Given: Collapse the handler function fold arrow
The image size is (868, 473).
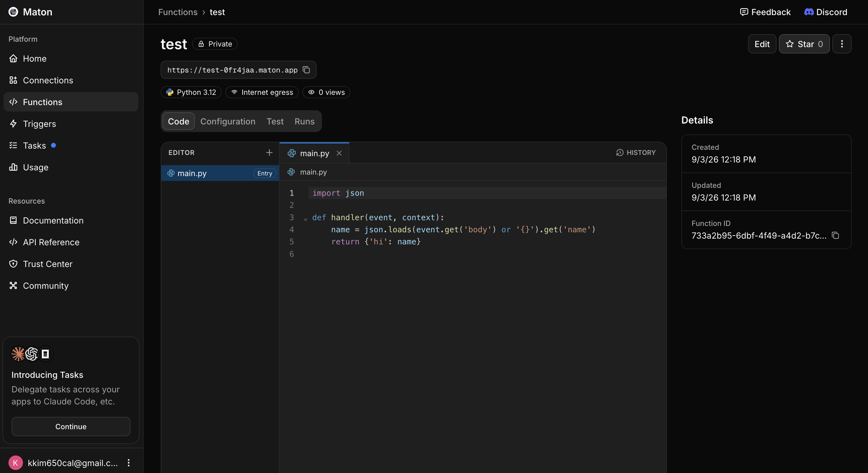Looking at the screenshot, I should click(306, 219).
